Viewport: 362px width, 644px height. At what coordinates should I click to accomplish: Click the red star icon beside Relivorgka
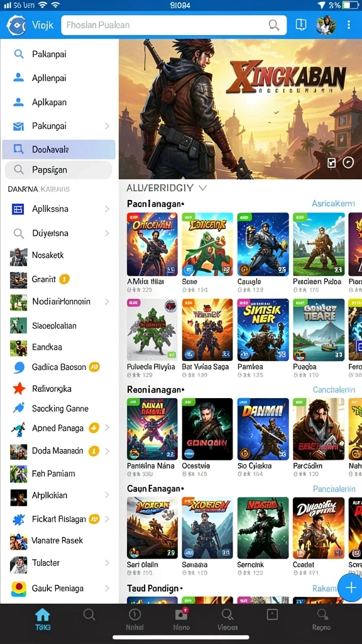tap(18, 388)
